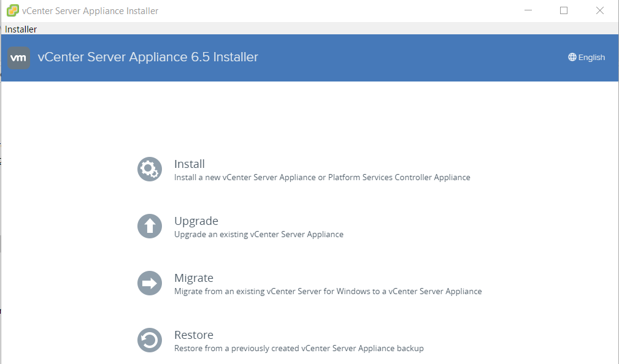
Task: Click the VMware vm logo in the header
Action: pyautogui.click(x=18, y=58)
